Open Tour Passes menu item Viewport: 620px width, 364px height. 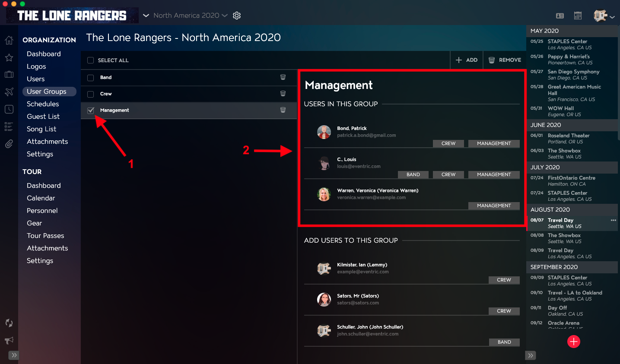tap(45, 236)
